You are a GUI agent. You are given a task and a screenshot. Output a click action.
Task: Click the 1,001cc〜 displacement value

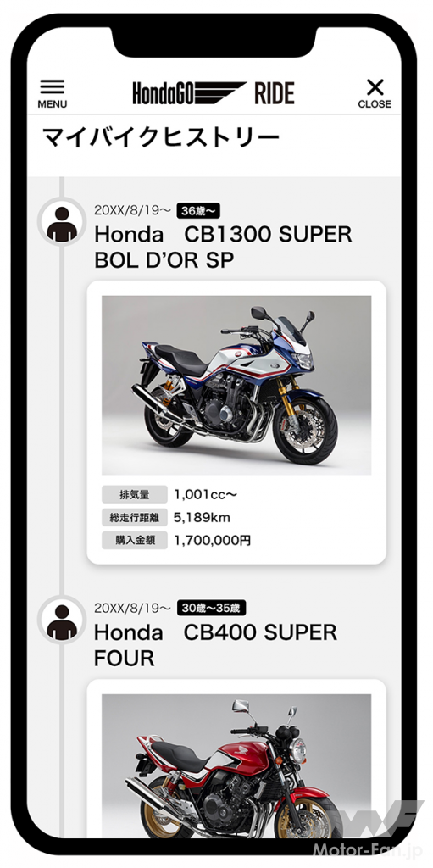(205, 494)
